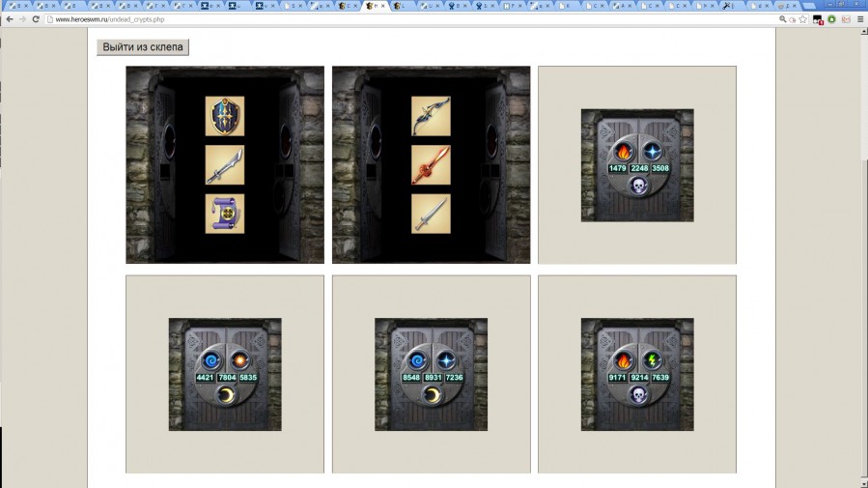Click the number 4421 on the door
Screen dimensions: 868x488
205,378
